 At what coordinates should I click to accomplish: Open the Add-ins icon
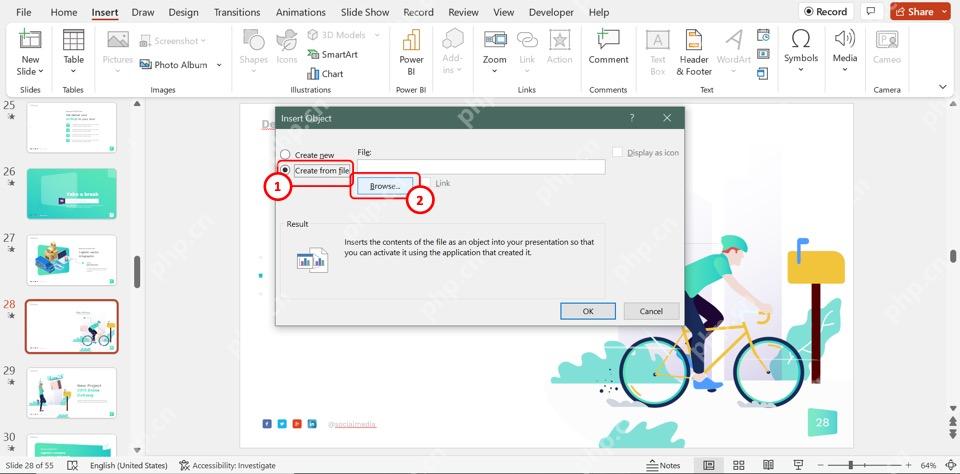[452, 40]
